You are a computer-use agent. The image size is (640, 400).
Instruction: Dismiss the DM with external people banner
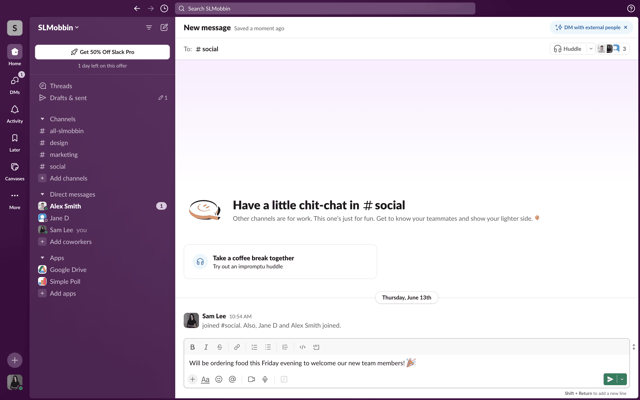coord(625,27)
